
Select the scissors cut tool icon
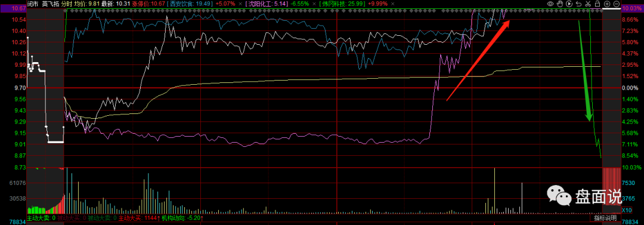[588, 4]
